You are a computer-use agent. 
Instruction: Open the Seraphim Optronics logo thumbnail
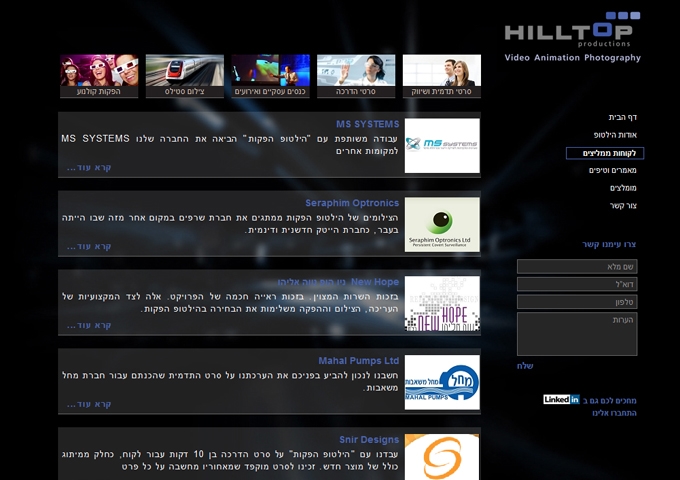[442, 225]
